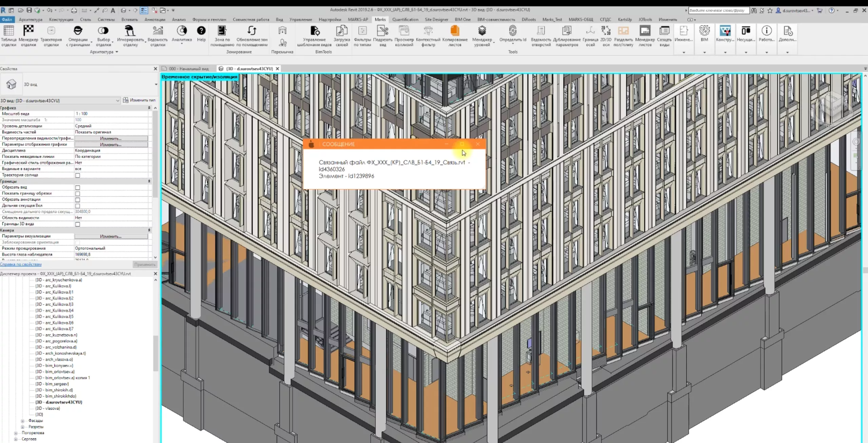Switch to the Quantification ribbon tab
This screenshot has height=443, width=868.
click(x=405, y=19)
